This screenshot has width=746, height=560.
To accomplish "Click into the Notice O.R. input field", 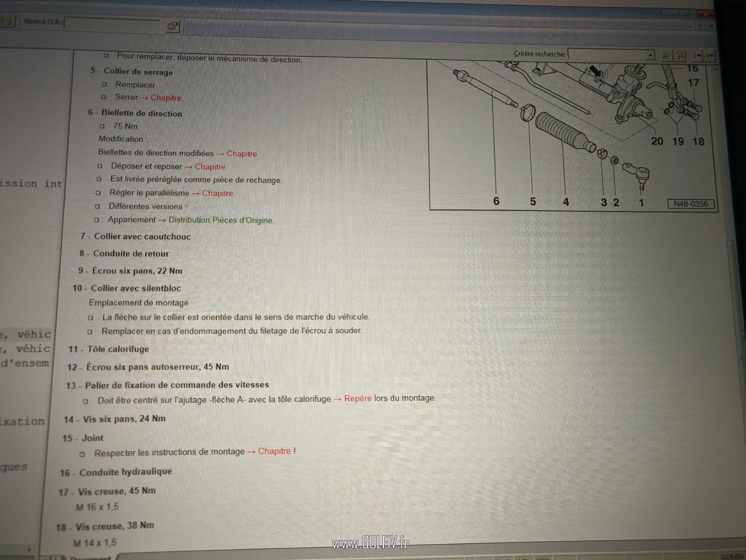I will point(112,23).
